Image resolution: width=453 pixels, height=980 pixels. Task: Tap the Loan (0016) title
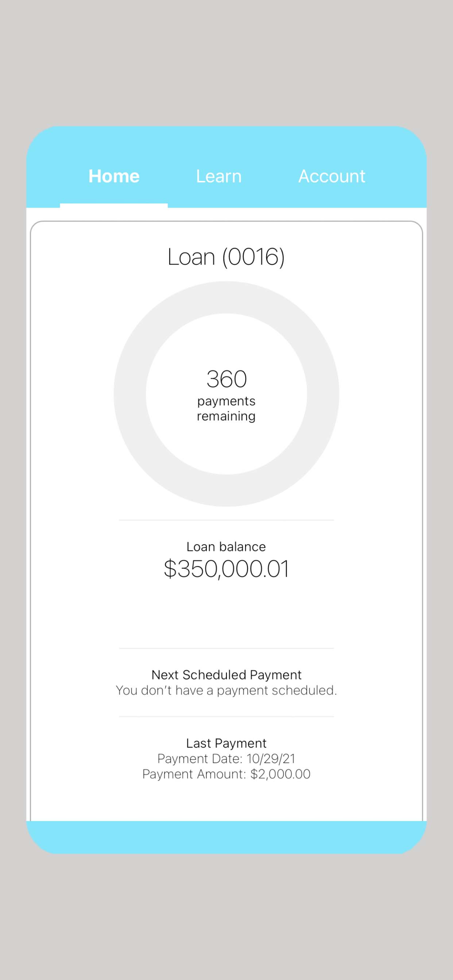tap(226, 257)
